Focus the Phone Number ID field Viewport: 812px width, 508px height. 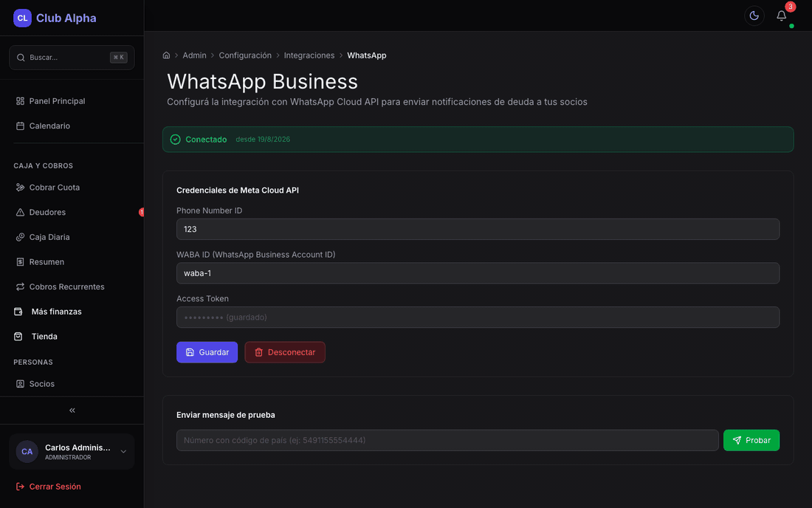coord(478,229)
